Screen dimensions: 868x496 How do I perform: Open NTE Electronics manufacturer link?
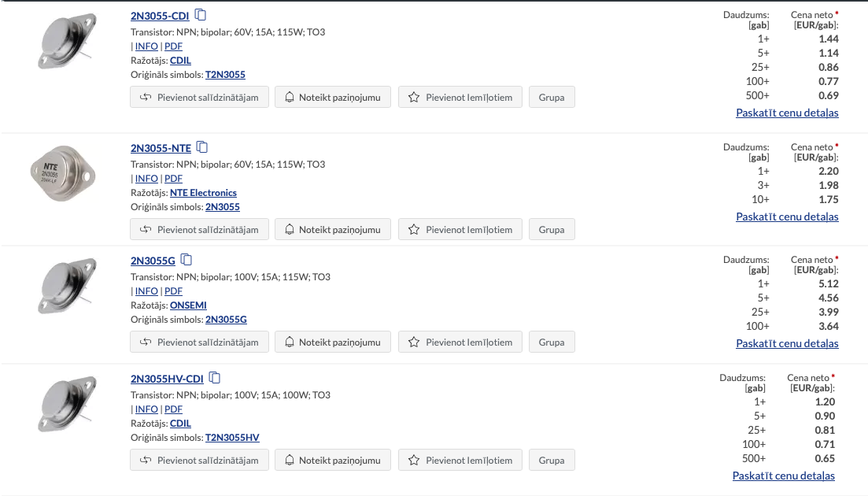point(203,193)
